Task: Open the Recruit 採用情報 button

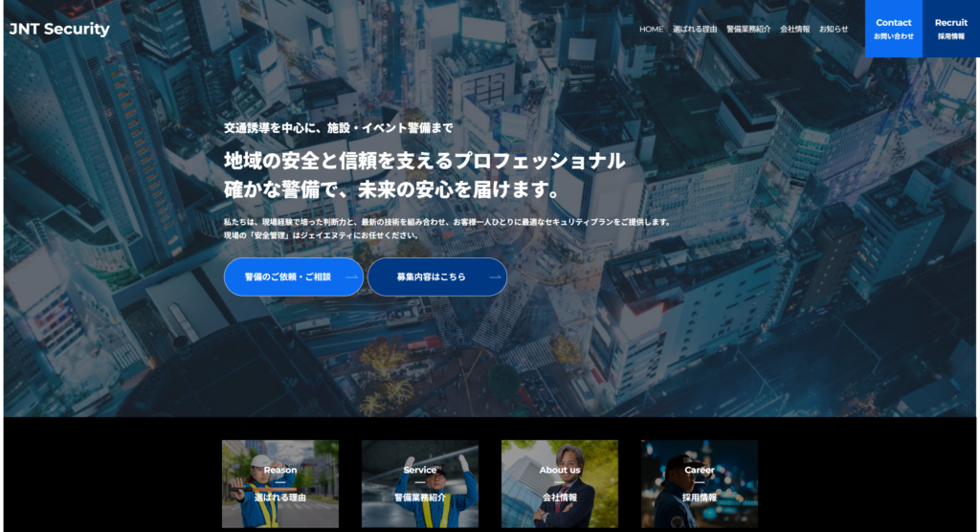Action: coord(951,29)
